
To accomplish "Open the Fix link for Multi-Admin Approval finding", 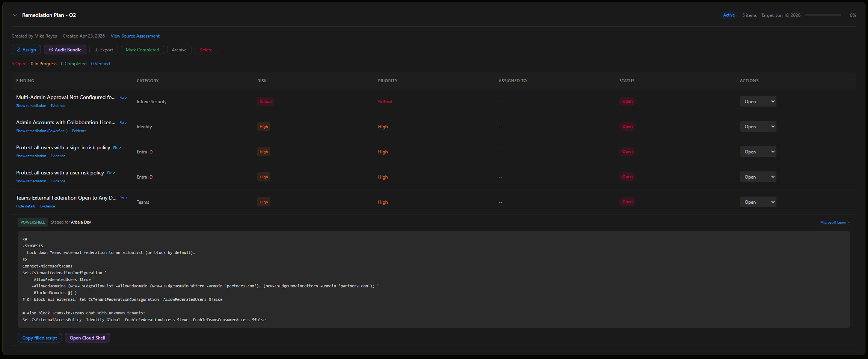I will [x=123, y=97].
